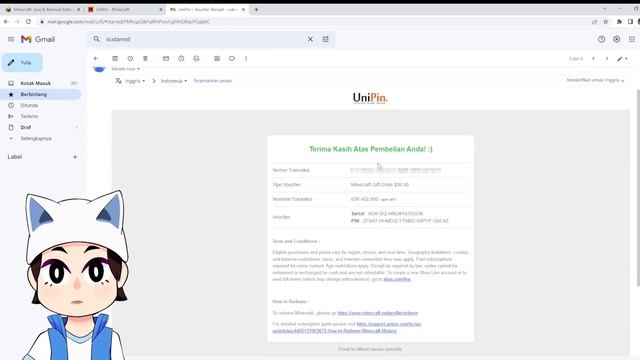Open the browser extensions puzzle icon

619,22
